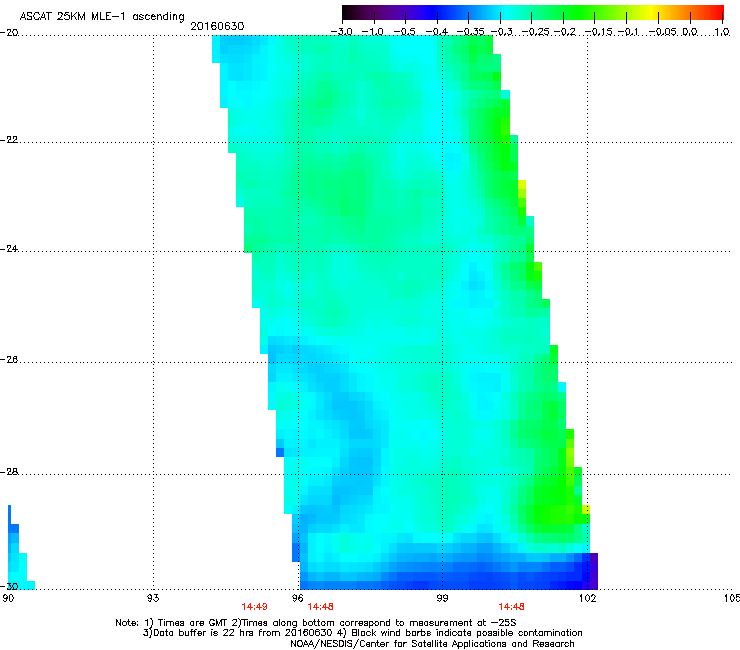Click the -24 latitude axis label
This screenshot has width=740, height=650.
[x=9, y=249]
